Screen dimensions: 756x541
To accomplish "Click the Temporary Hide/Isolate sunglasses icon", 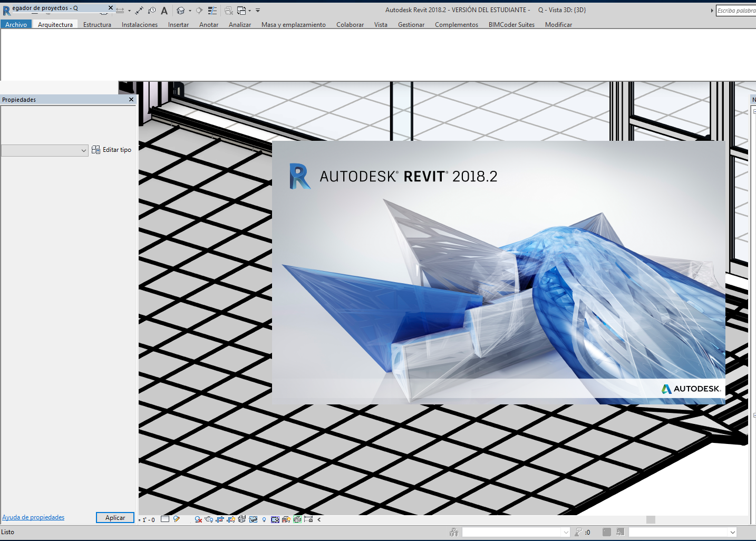I will point(253,520).
